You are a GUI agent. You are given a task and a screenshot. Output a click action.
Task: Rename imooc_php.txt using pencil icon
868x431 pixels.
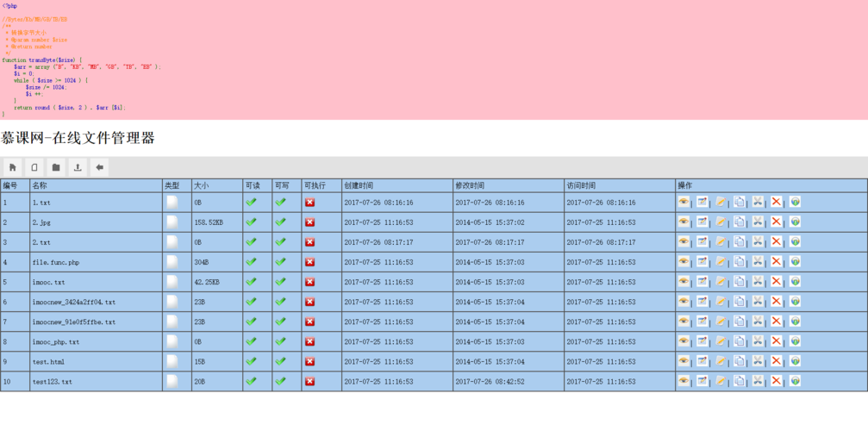pos(721,341)
